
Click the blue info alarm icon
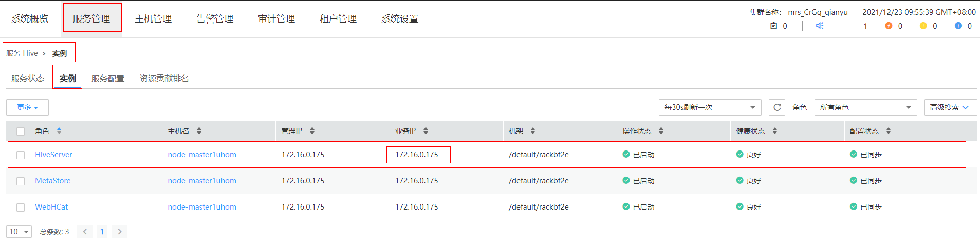pos(958,26)
